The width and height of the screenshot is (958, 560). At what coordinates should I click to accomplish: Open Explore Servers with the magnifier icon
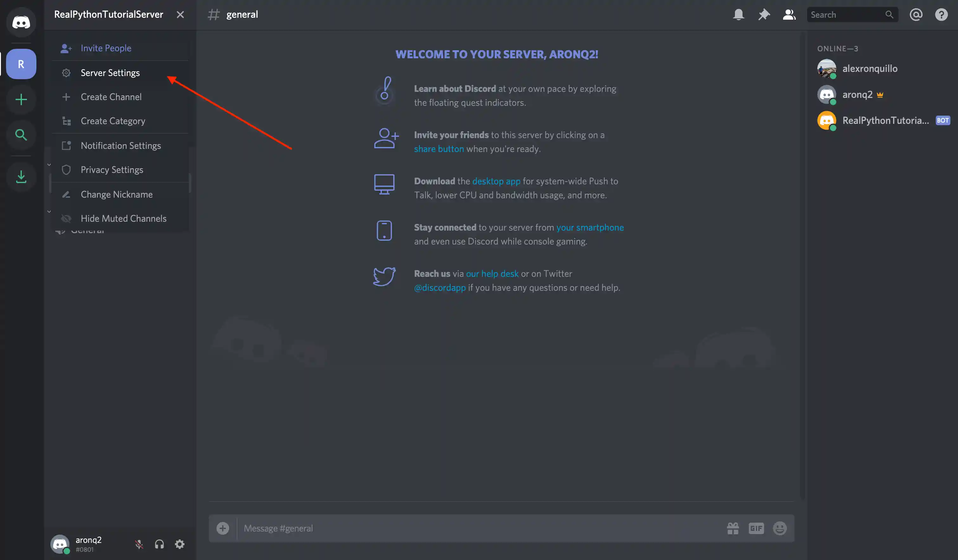point(21,135)
